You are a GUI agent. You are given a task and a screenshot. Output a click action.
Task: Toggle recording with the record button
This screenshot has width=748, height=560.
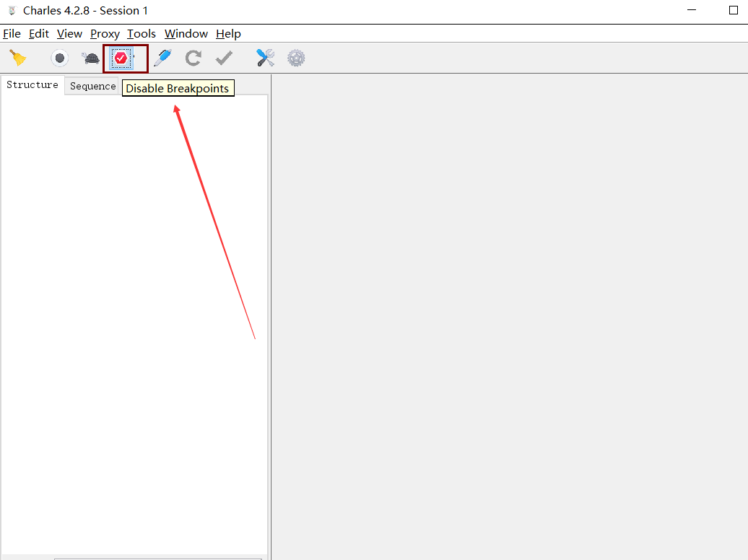(x=60, y=58)
